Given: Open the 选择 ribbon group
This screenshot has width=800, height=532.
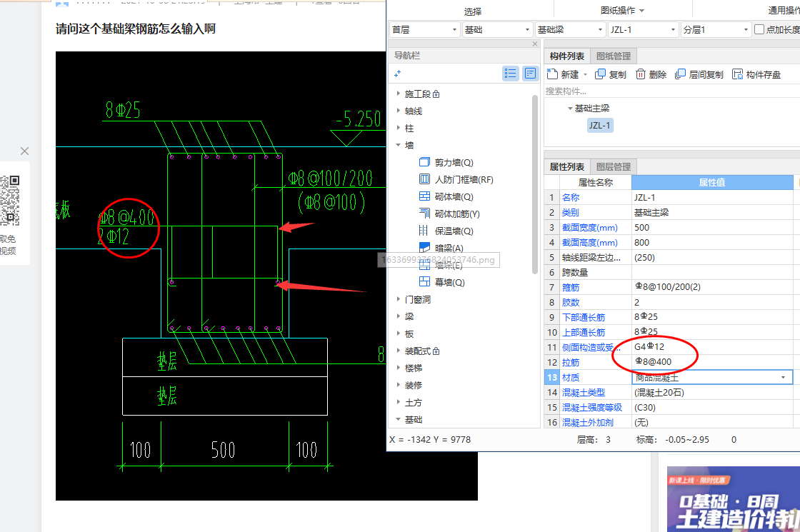Looking at the screenshot, I should pyautogui.click(x=472, y=11).
